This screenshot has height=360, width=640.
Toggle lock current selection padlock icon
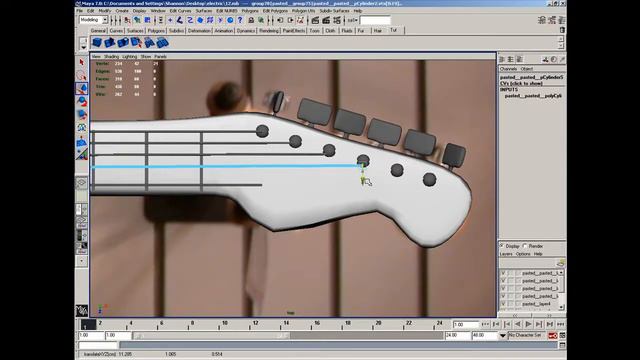251,20
